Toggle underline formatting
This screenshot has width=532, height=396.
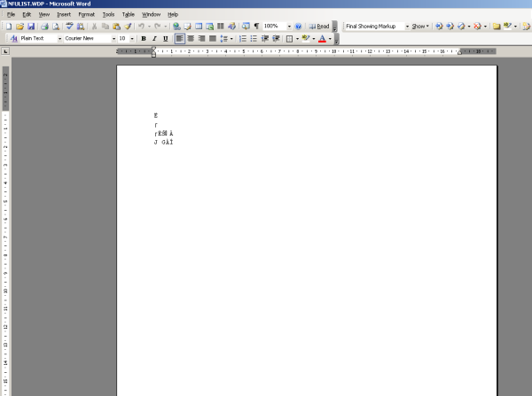click(x=165, y=39)
